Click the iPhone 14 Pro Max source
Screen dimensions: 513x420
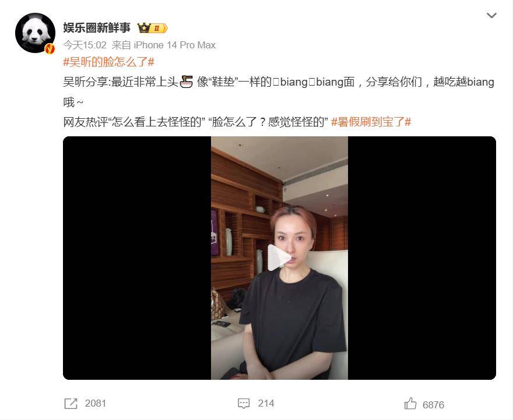174,45
